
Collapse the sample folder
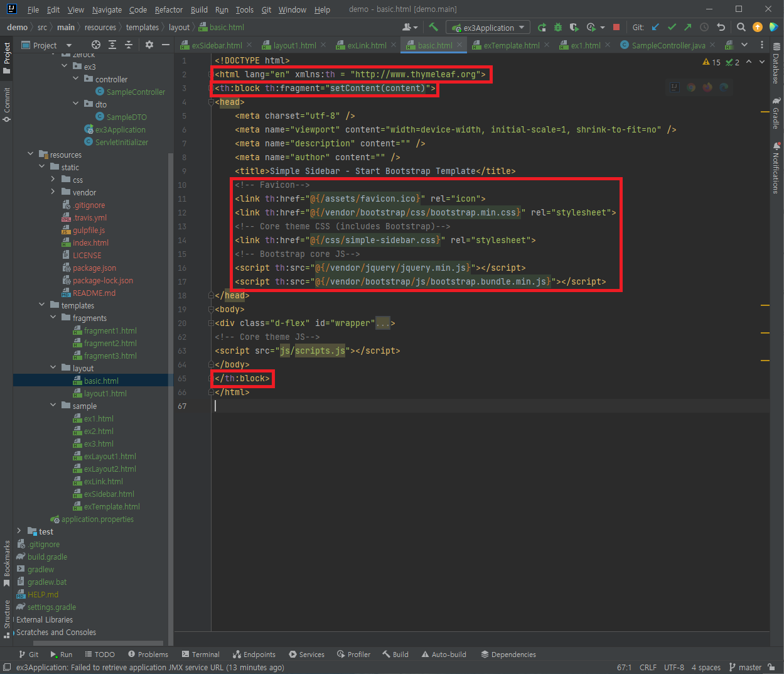click(53, 405)
